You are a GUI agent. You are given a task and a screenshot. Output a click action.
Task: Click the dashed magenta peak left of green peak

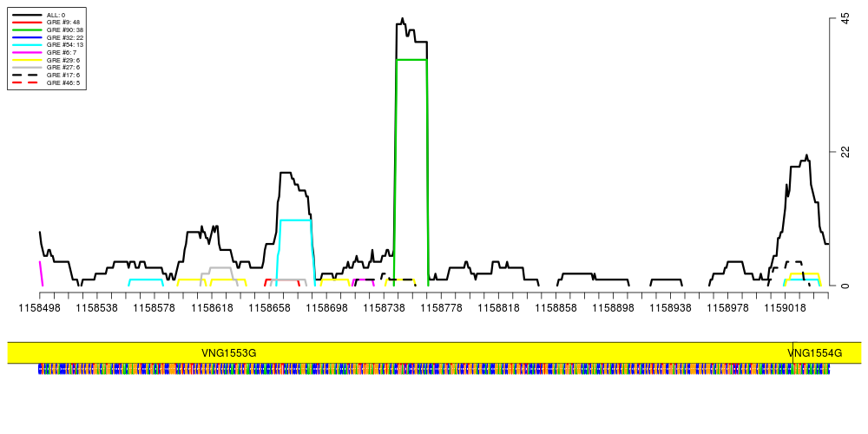pyautogui.click(x=363, y=280)
